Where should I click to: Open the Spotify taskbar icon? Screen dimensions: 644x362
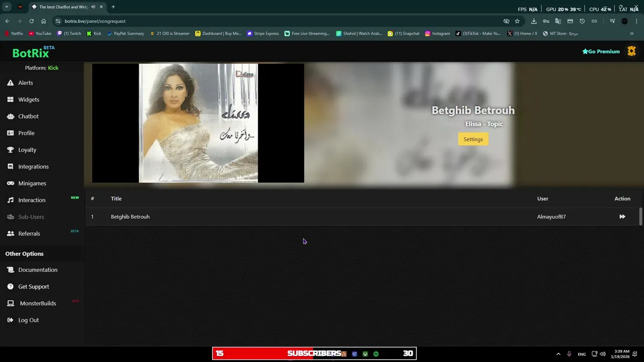coord(376,354)
